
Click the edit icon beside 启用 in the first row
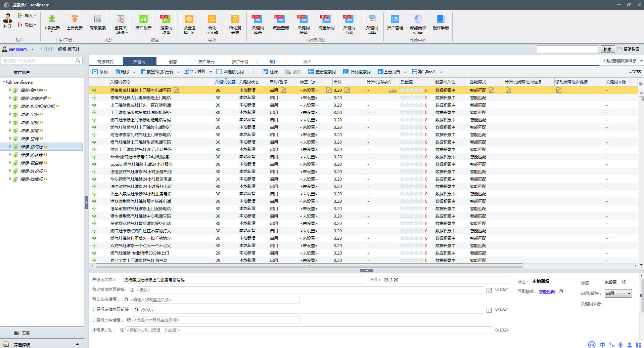(x=283, y=90)
